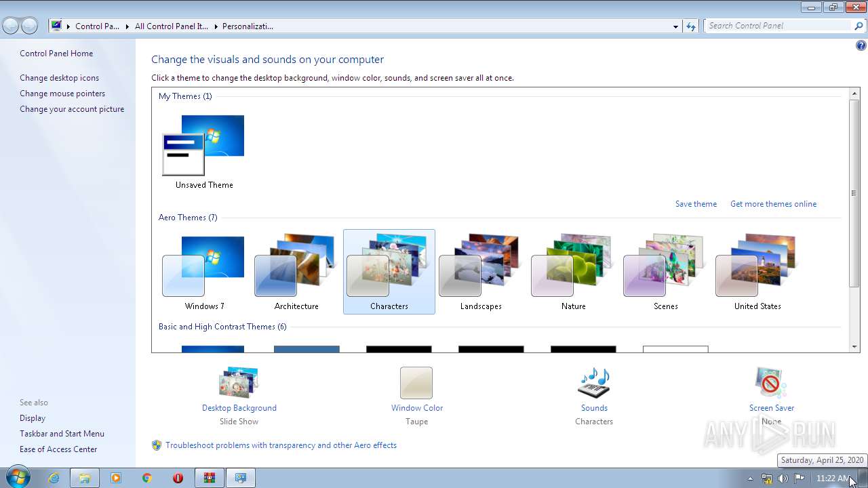Select the Windows 7 Aero theme

click(x=204, y=271)
